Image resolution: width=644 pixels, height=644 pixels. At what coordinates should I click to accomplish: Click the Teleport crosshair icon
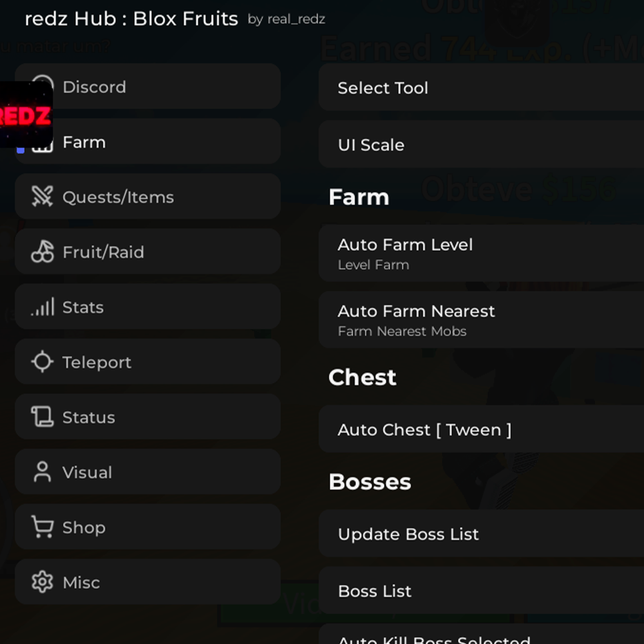click(42, 362)
